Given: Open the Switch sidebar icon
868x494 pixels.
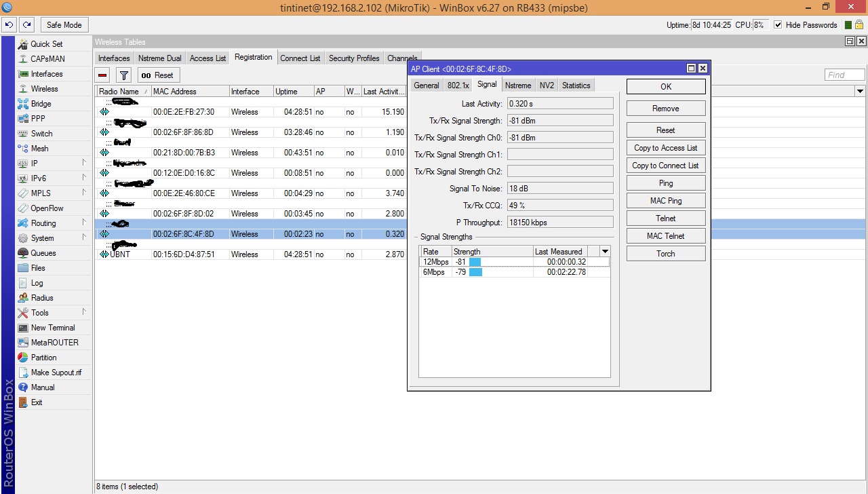Looking at the screenshot, I should pos(23,134).
